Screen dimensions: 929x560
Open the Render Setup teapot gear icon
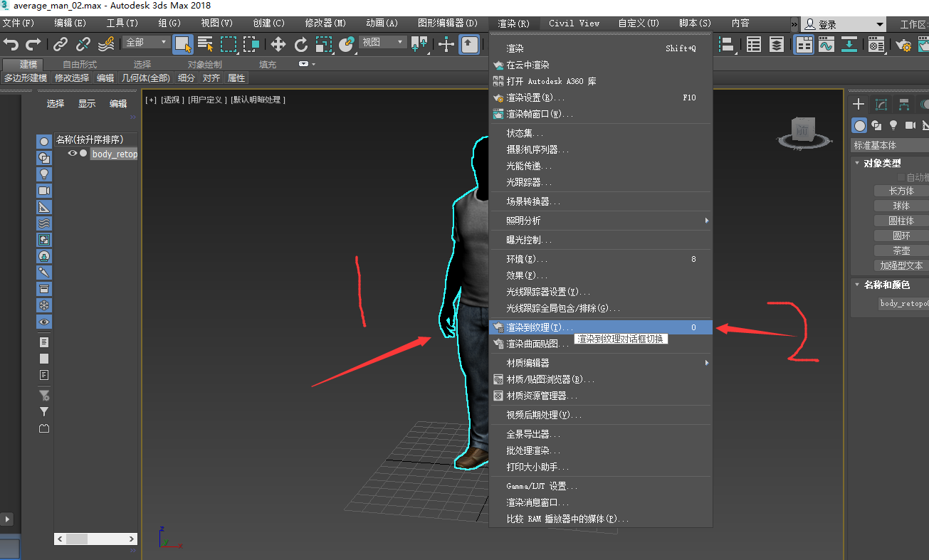pos(904,45)
